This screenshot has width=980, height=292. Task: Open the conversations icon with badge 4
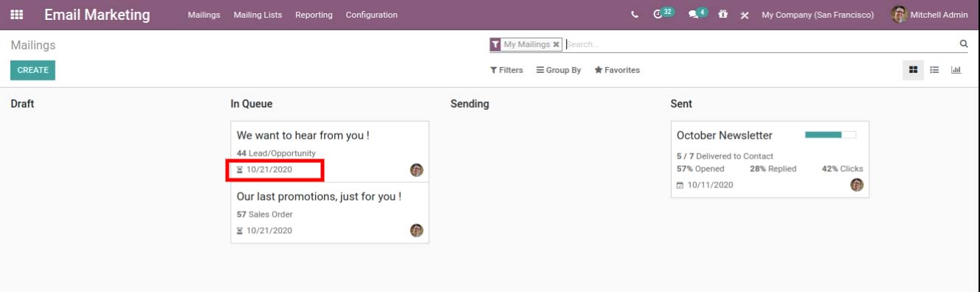pyautogui.click(x=697, y=13)
